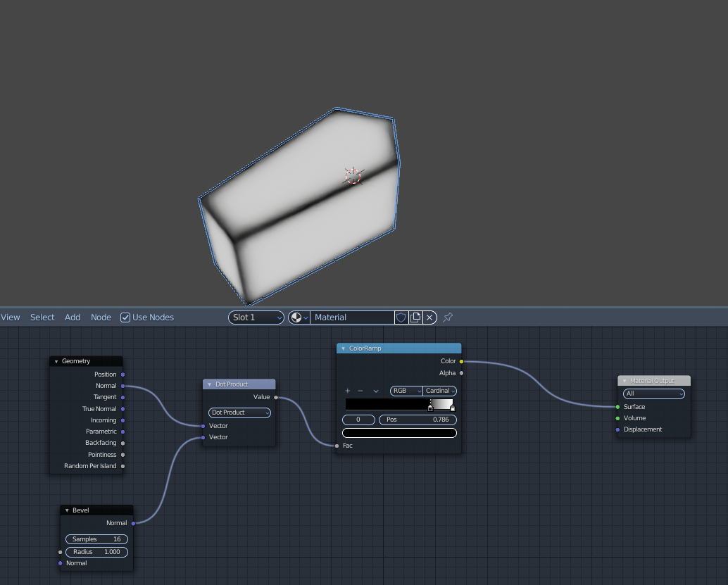This screenshot has width=728, height=585.
Task: Open the material browse icon dropdown
Action: [x=299, y=317]
